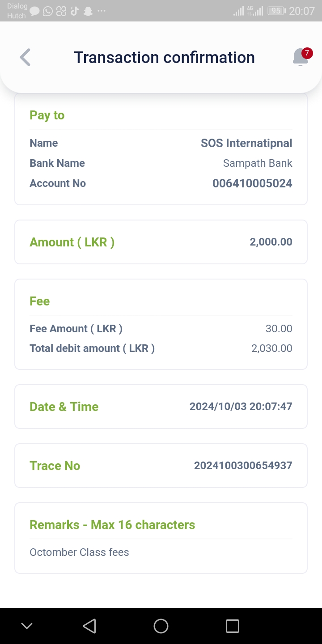Image resolution: width=322 pixels, height=644 pixels.
Task: Tap the Snapchat status bar icon
Action: coord(88,11)
